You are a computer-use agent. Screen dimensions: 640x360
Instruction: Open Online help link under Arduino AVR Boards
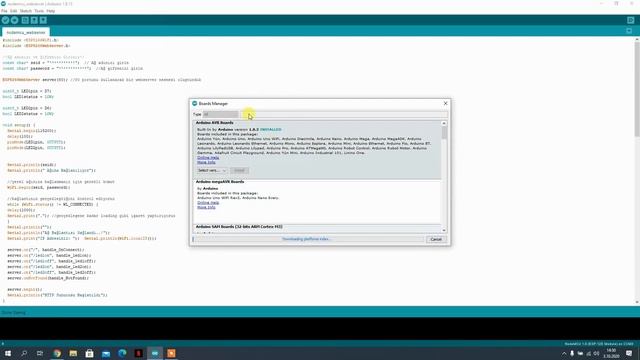click(208, 158)
